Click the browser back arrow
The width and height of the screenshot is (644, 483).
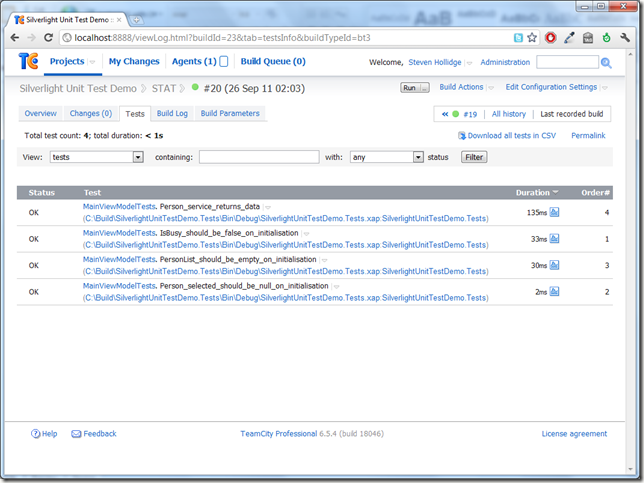pyautogui.click(x=15, y=37)
